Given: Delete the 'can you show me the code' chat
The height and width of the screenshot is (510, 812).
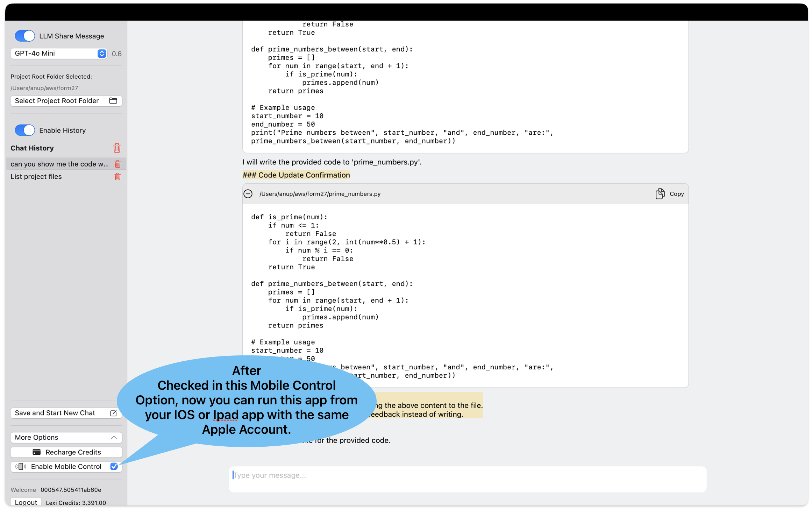Looking at the screenshot, I should coord(117,164).
